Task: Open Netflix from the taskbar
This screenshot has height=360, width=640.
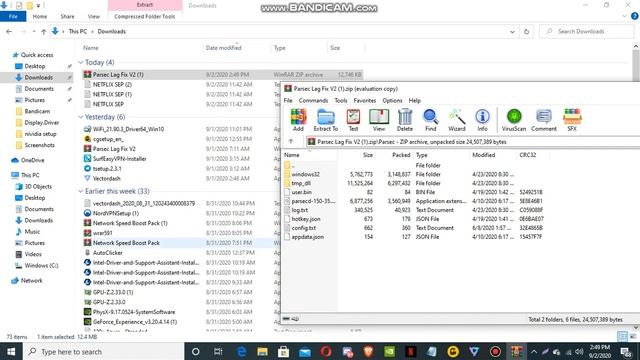Action: (x=411, y=351)
